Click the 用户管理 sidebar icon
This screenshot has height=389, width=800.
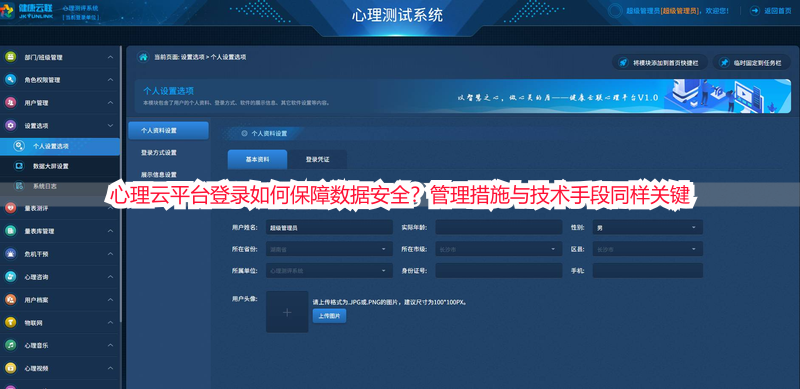click(10, 103)
